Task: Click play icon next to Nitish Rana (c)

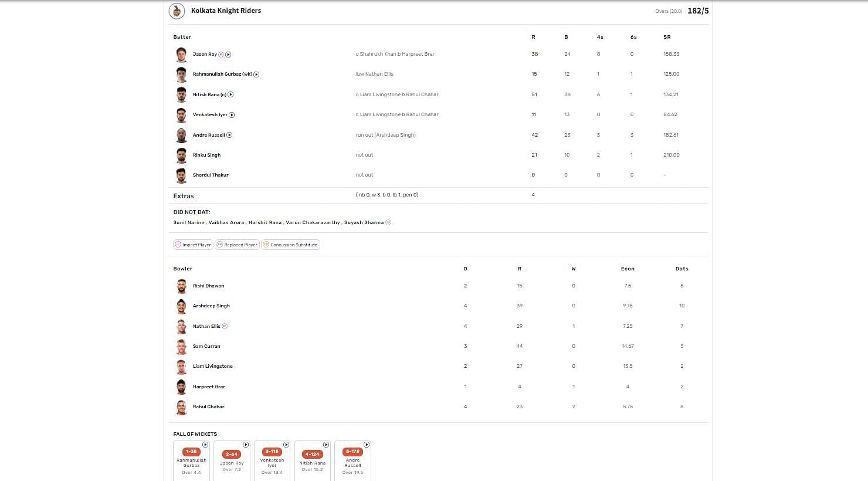Action: tap(230, 94)
